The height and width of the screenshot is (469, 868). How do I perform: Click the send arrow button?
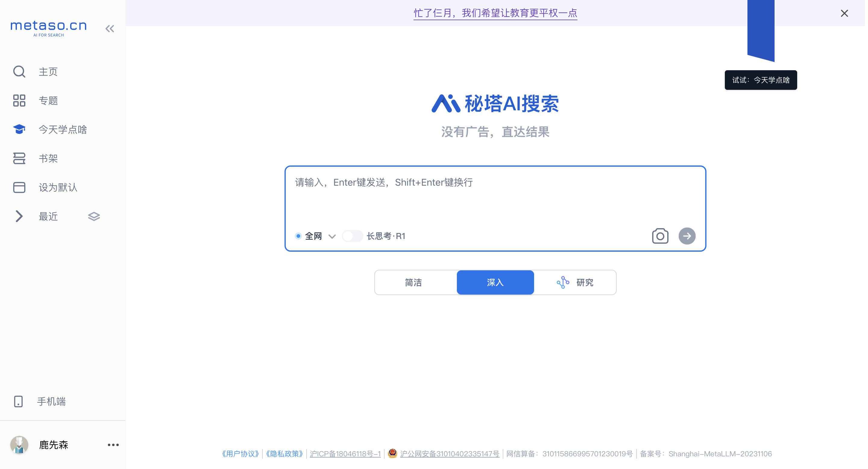pyautogui.click(x=687, y=236)
